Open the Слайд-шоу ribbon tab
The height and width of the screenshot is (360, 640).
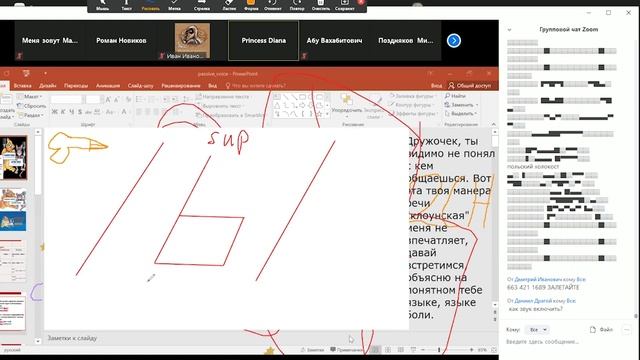(x=140, y=86)
